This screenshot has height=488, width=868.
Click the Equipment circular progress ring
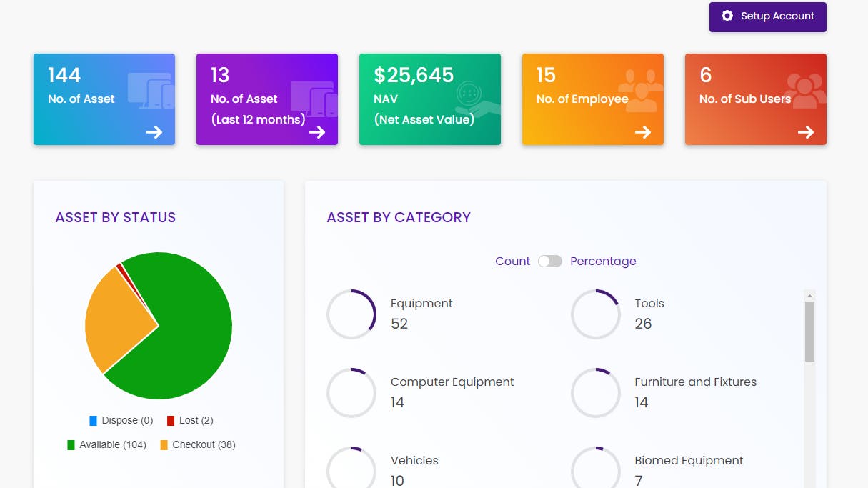pyautogui.click(x=351, y=314)
